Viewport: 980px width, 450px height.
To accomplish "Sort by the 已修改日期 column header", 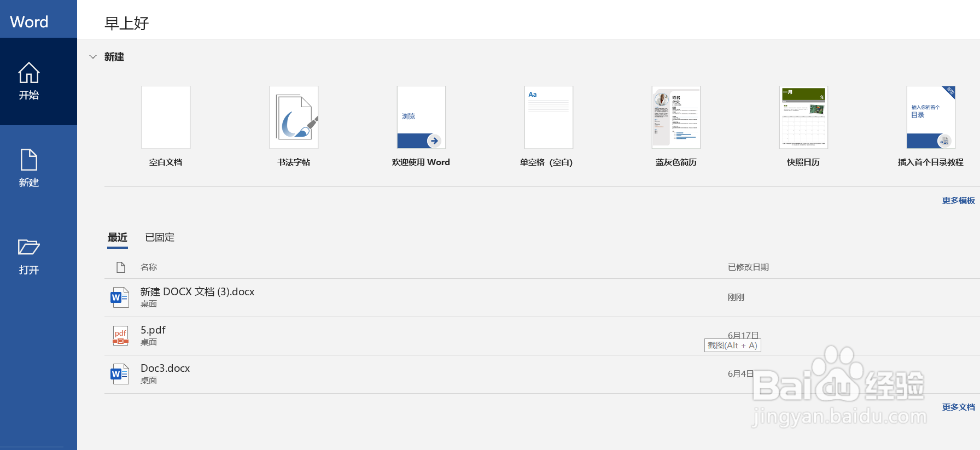I will [x=748, y=267].
